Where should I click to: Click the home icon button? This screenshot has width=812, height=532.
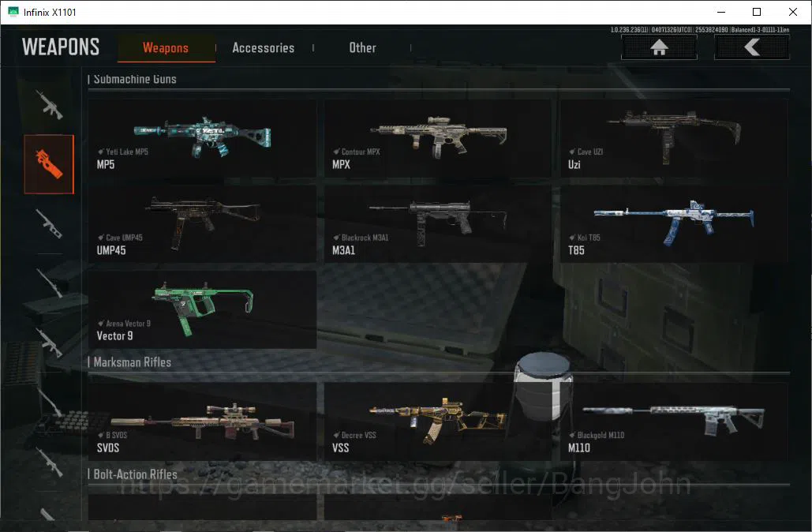659,47
